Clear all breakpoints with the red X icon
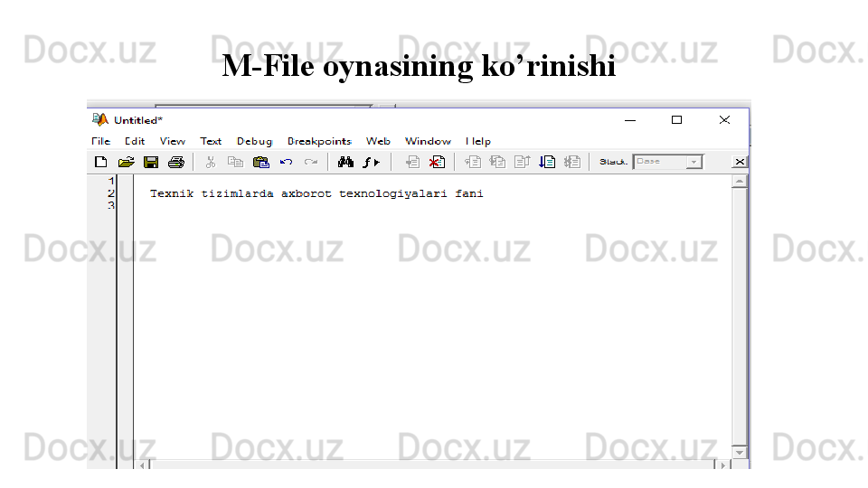The height and width of the screenshot is (488, 868). click(437, 162)
